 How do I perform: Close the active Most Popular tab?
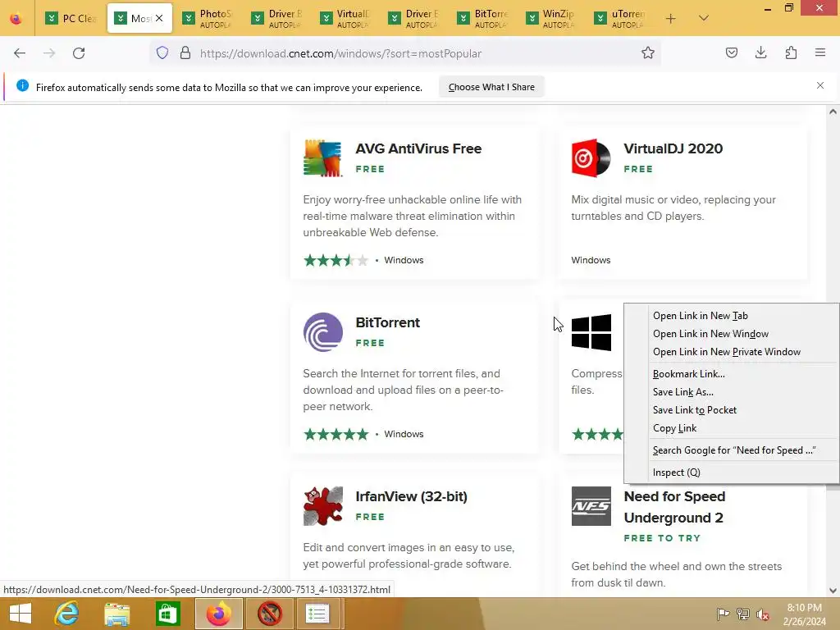click(159, 18)
